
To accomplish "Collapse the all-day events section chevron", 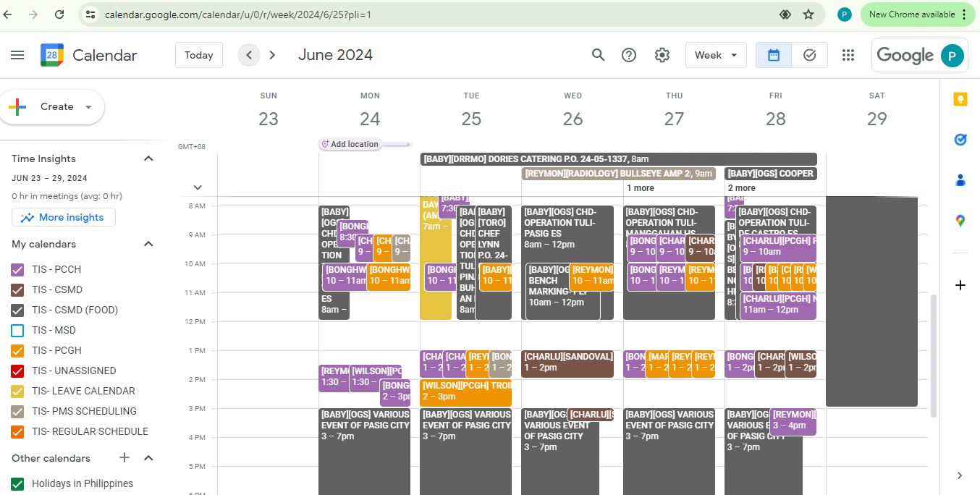I will point(198,187).
